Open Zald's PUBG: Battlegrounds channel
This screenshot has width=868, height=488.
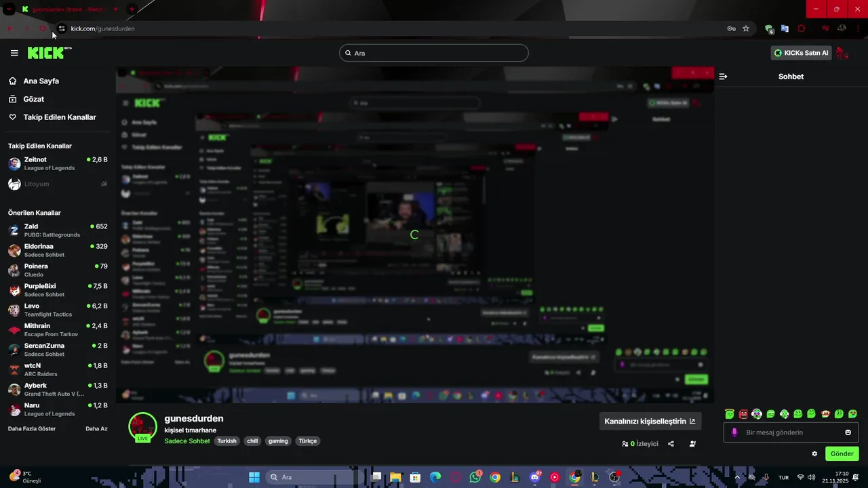57,230
